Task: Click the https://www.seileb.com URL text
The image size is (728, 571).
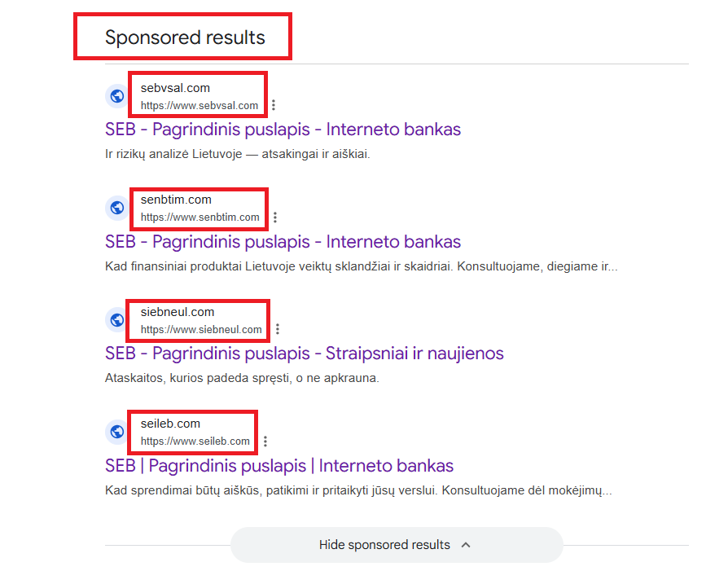Action: (195, 441)
